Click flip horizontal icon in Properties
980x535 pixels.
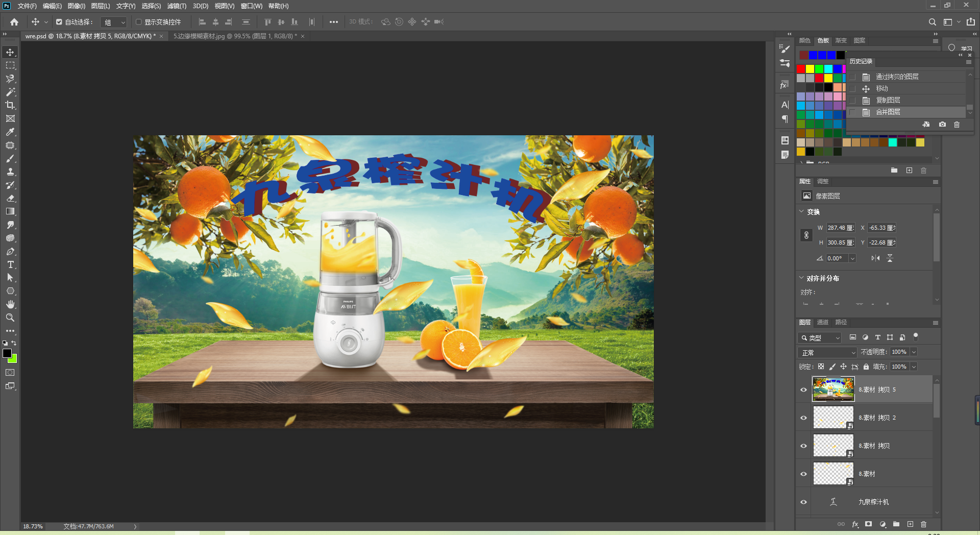[x=875, y=258]
